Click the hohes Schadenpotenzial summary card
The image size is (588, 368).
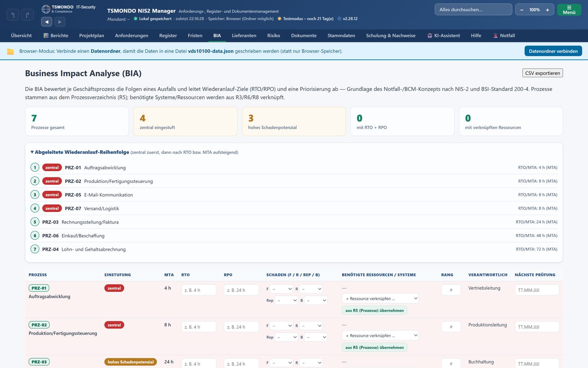point(294,121)
